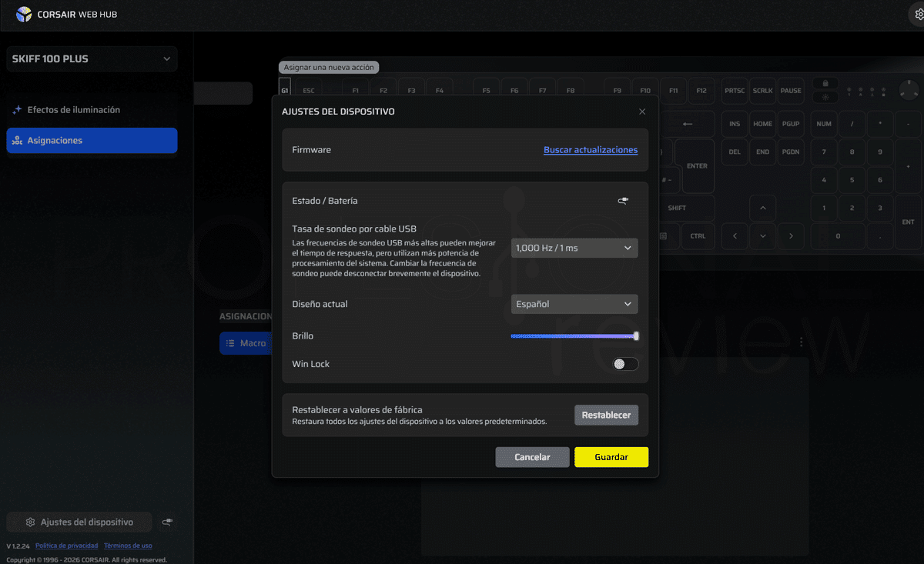Expand the SKIFF 100 PLUS device dropdown
Screen dimensions: 924x564
(x=92, y=59)
